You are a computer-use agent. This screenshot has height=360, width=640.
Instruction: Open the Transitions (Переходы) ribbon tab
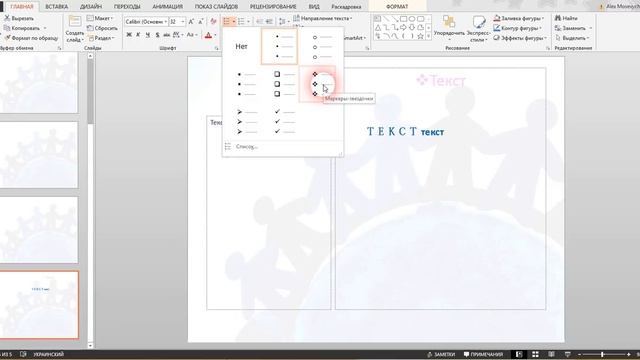(x=127, y=7)
